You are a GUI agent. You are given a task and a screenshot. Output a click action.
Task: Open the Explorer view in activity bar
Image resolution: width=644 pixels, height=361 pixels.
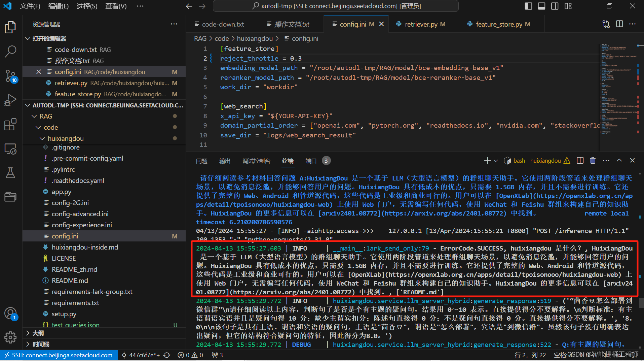(10, 27)
